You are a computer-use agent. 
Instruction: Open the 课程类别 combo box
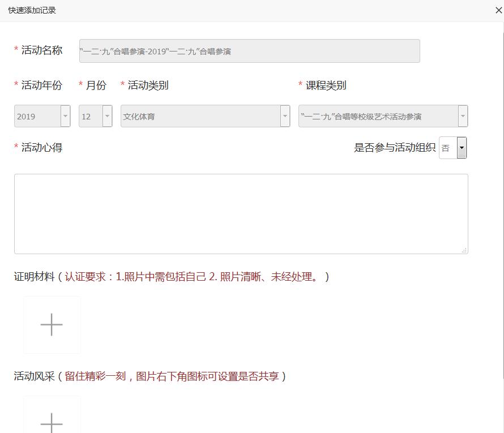pyautogui.click(x=378, y=117)
